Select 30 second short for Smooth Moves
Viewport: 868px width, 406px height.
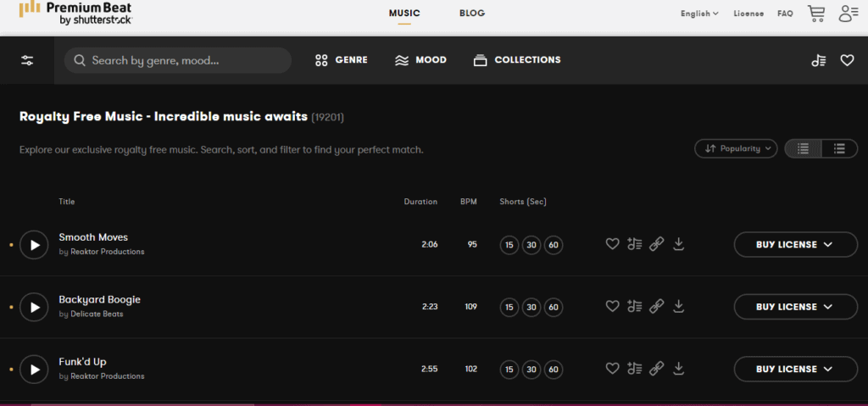point(531,245)
